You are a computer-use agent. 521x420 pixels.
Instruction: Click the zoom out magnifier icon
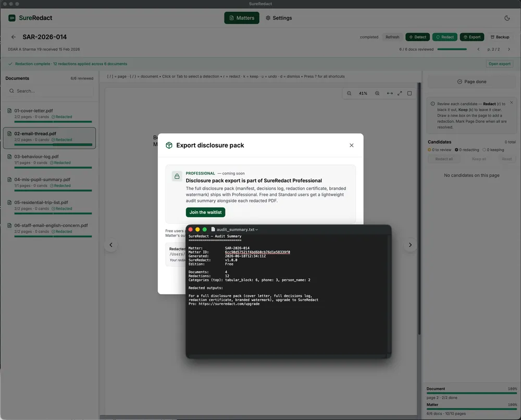tap(349, 93)
